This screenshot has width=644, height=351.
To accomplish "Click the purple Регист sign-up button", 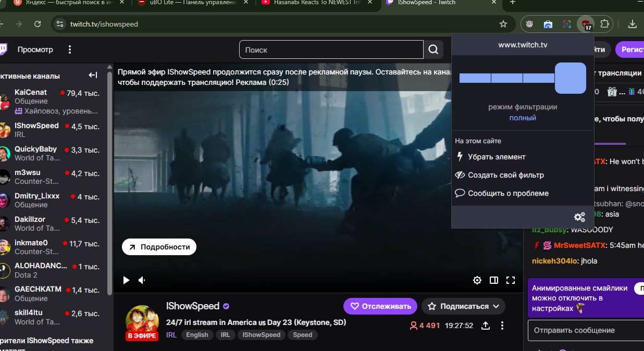I will pyautogui.click(x=630, y=49).
